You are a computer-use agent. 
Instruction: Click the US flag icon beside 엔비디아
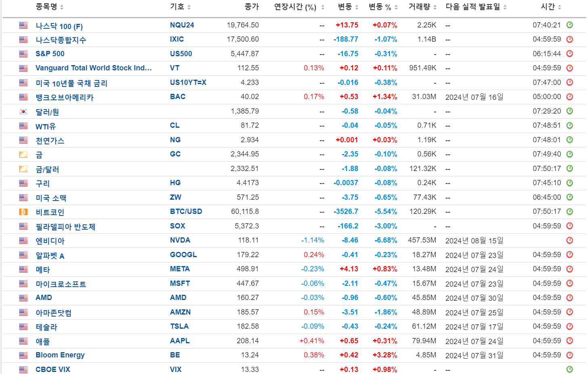pyautogui.click(x=23, y=241)
